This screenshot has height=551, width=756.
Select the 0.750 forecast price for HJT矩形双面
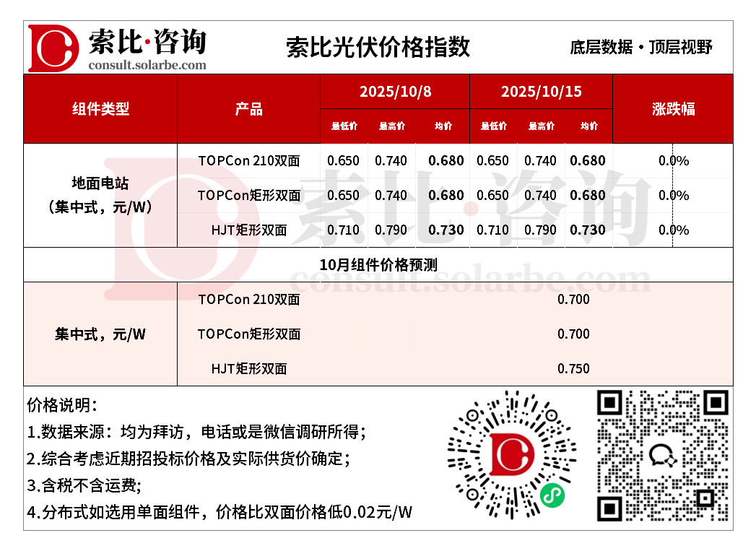[x=573, y=368]
